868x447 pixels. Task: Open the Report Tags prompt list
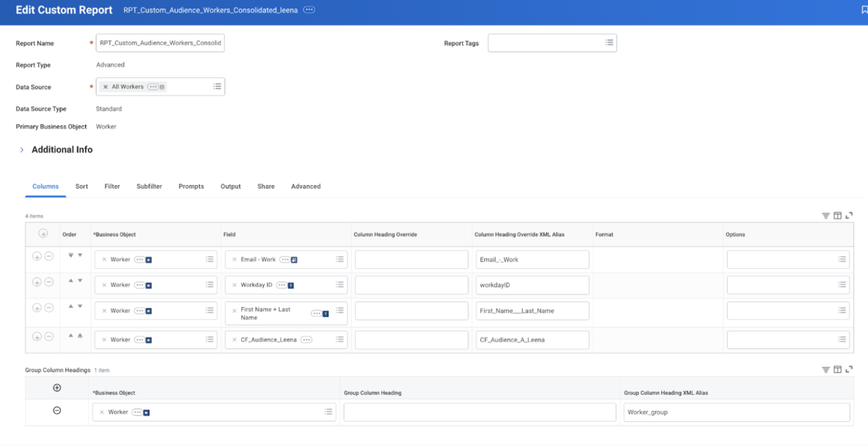point(609,43)
